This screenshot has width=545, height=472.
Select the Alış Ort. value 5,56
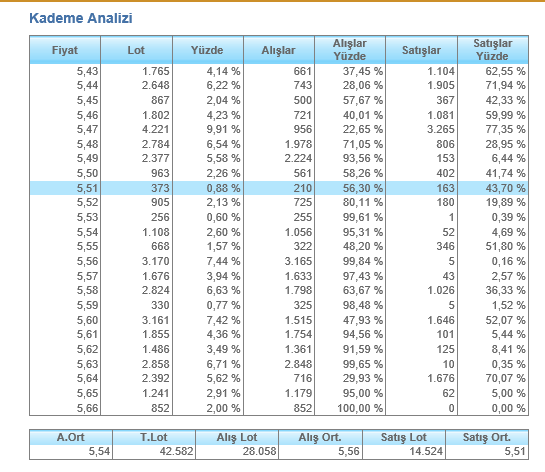(349, 451)
